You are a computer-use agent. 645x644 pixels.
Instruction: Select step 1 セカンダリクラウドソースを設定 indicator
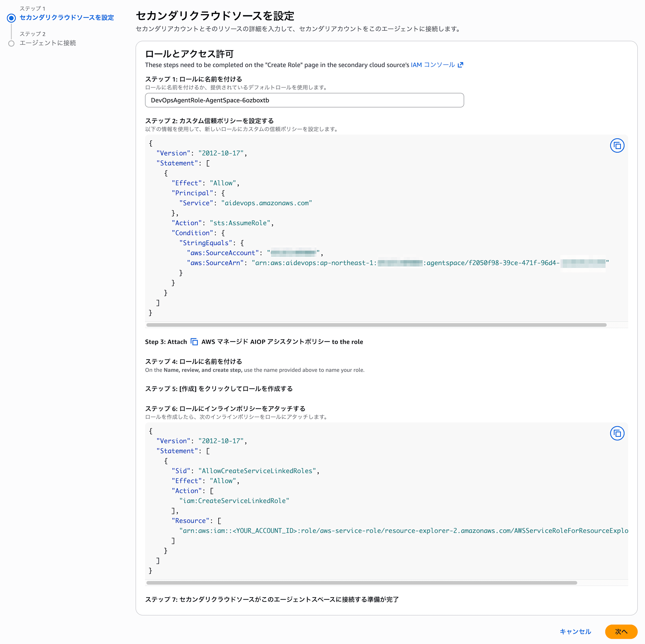click(11, 18)
